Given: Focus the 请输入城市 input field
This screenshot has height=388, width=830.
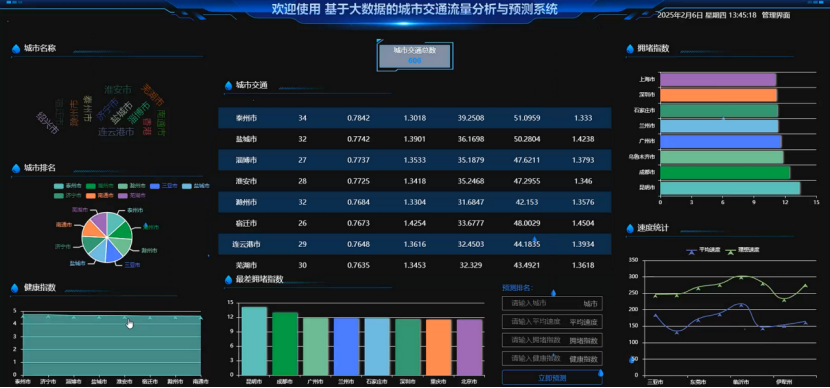Looking at the screenshot, I should coord(552,304).
